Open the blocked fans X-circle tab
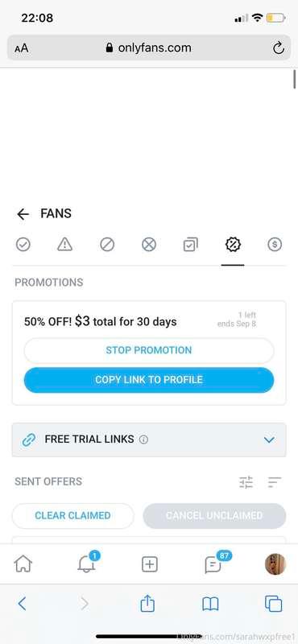Viewport: 298px width, 644px height. coord(149,245)
